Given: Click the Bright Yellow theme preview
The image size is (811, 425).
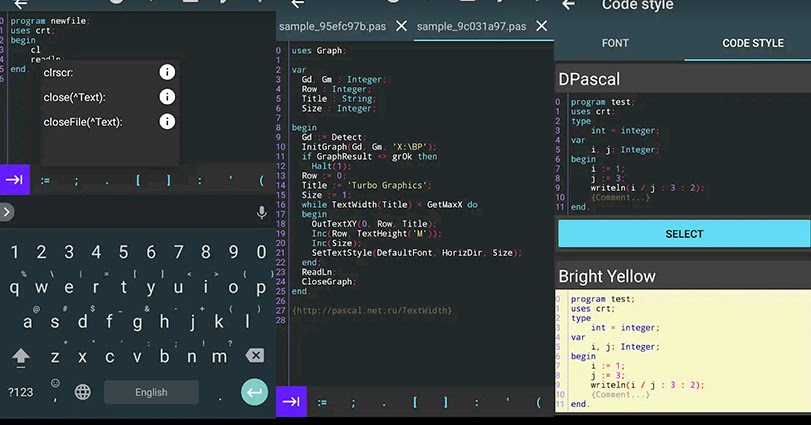Looking at the screenshot, I should coord(683,351).
